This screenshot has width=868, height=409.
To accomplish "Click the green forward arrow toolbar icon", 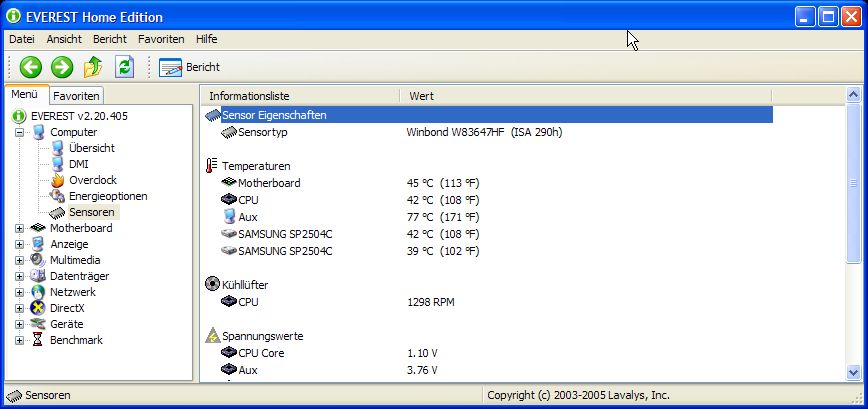I will 62,67.
